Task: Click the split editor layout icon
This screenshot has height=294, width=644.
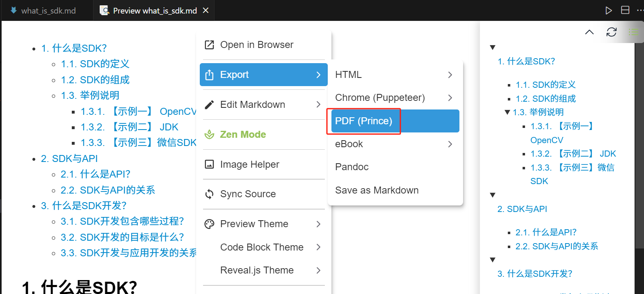Action: click(625, 10)
